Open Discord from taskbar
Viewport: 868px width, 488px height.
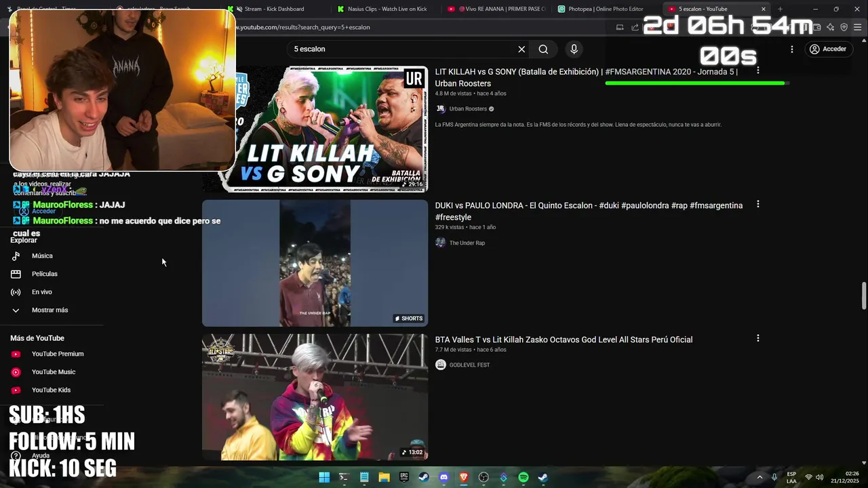444,477
